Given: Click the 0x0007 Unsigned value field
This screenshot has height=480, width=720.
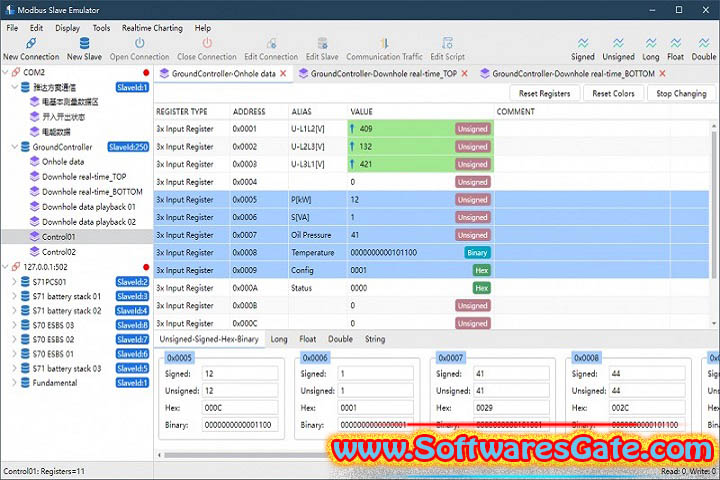Looking at the screenshot, I should pyautogui.click(x=511, y=390).
